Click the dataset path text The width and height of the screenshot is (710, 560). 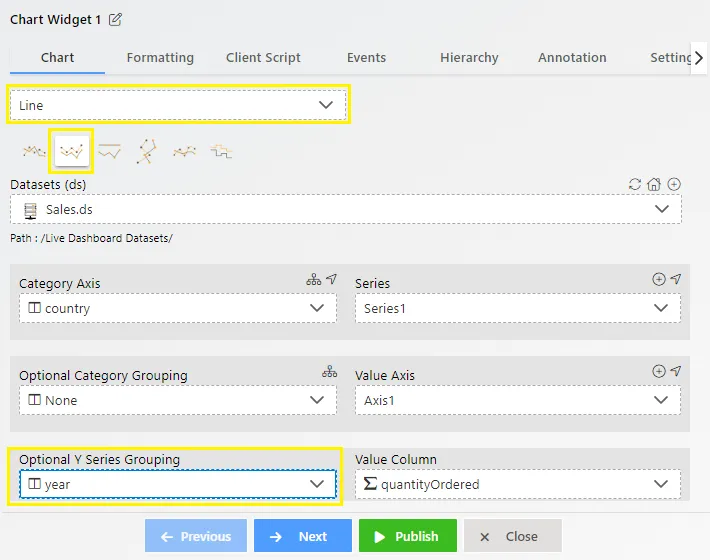coord(91,238)
